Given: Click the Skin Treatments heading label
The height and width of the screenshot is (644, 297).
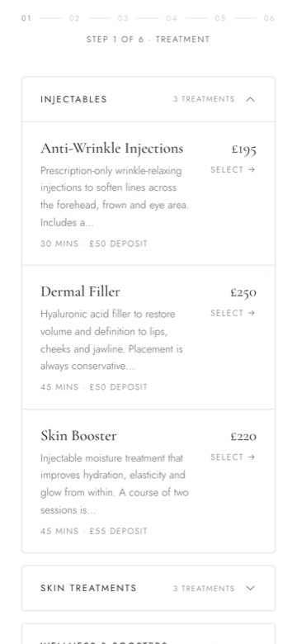Looking at the screenshot, I should pyautogui.click(x=88, y=588).
